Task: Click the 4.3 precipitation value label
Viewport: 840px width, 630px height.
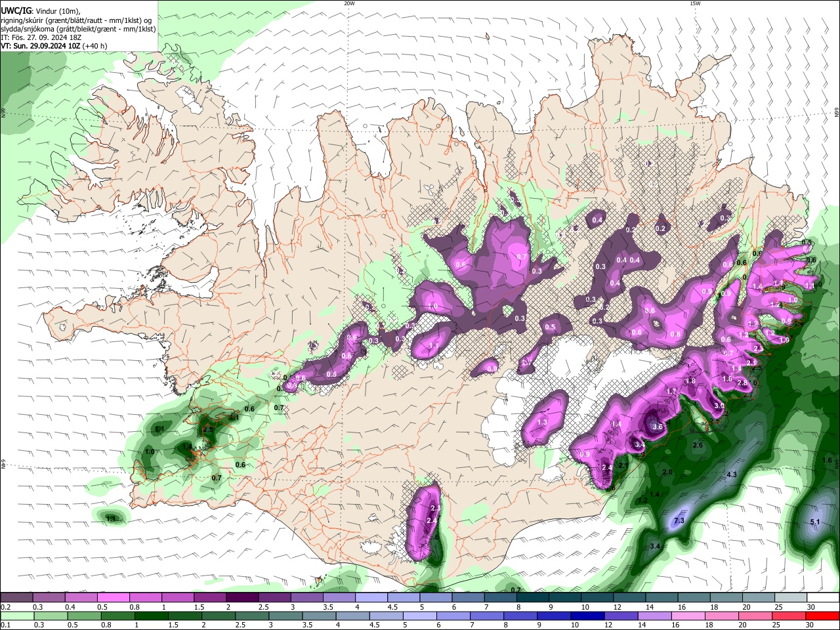Action: coord(732,474)
